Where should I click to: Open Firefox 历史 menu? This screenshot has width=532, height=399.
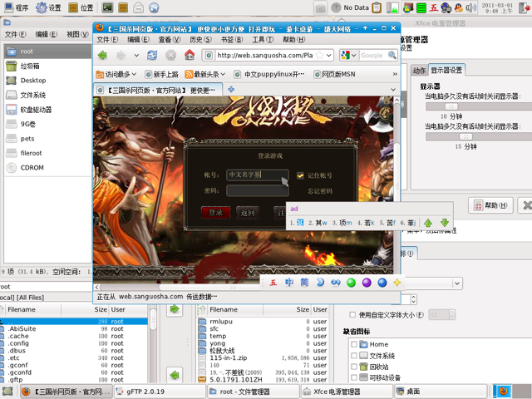pos(200,40)
